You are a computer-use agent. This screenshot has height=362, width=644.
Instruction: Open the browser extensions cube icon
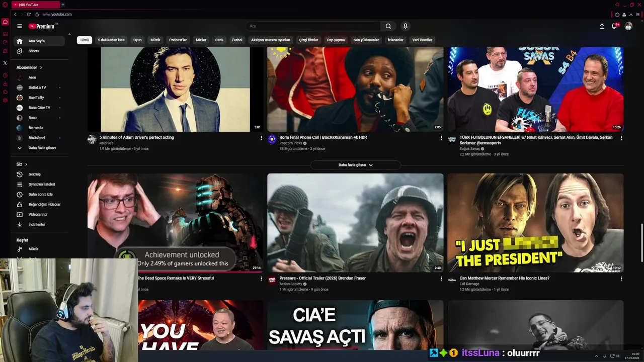[x=617, y=15]
